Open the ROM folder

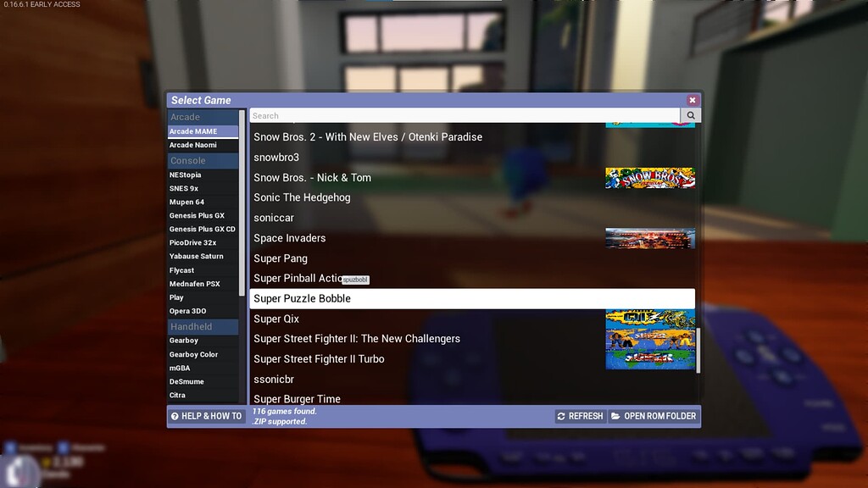(x=654, y=416)
